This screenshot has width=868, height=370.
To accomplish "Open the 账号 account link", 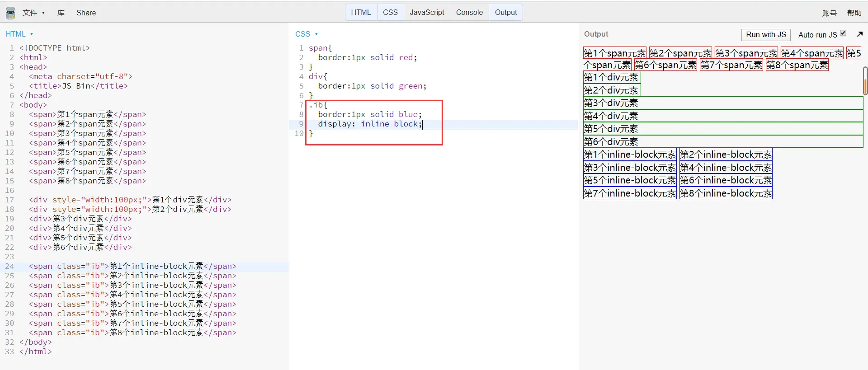I will (x=829, y=13).
